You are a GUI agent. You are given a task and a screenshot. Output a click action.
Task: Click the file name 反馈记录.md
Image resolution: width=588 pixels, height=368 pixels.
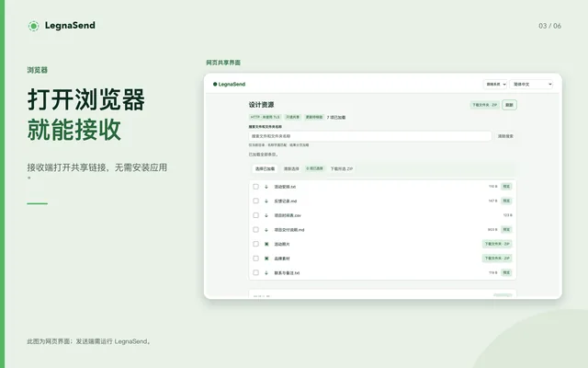[x=286, y=201]
